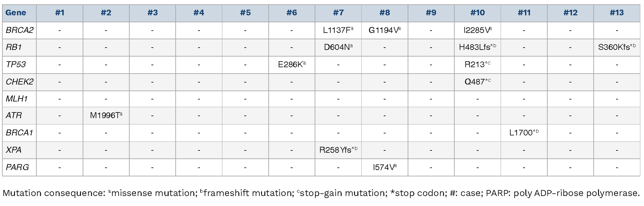644x206 pixels.
Task: Select the Q487 stop-gain mutation cell
Action: click(x=477, y=82)
